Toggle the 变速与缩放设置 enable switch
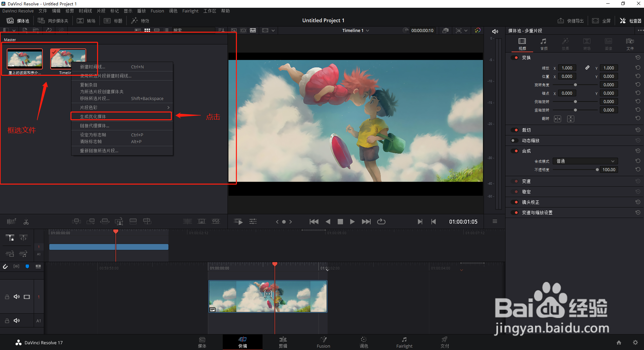644x350 pixels. [515, 213]
